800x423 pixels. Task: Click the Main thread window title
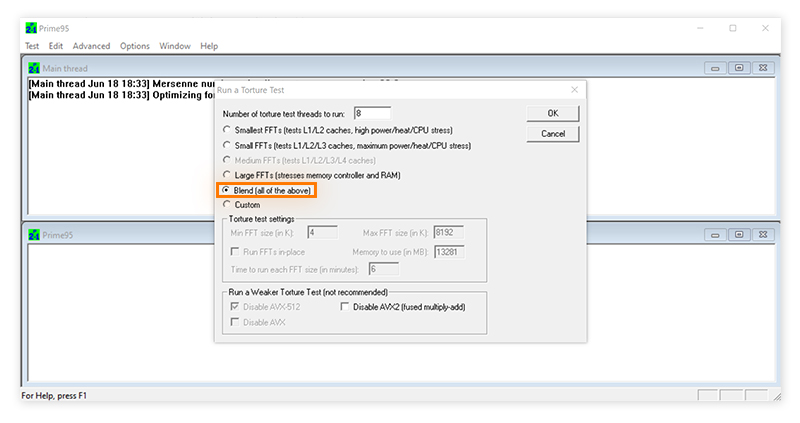(65, 68)
